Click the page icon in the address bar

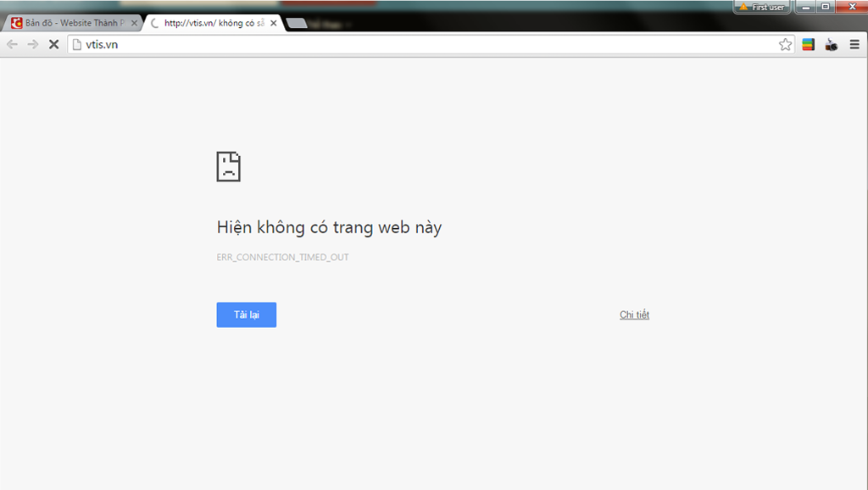click(x=77, y=44)
